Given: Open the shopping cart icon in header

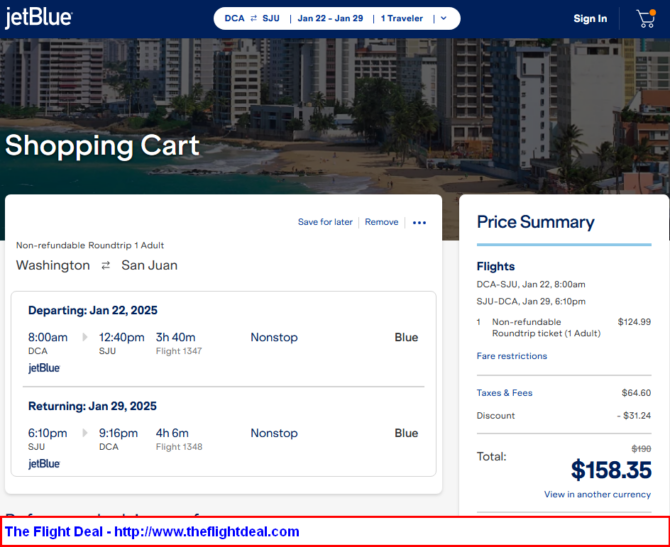Looking at the screenshot, I should (646, 18).
